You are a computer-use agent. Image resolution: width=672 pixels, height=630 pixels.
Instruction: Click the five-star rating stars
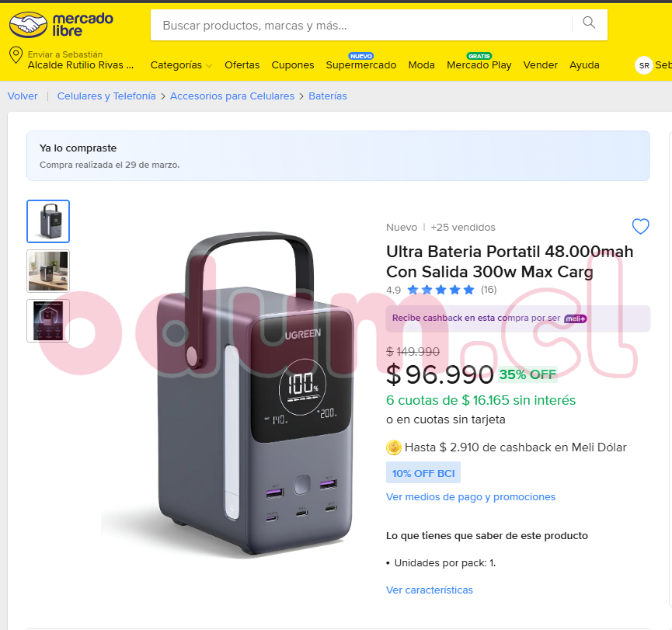point(440,291)
